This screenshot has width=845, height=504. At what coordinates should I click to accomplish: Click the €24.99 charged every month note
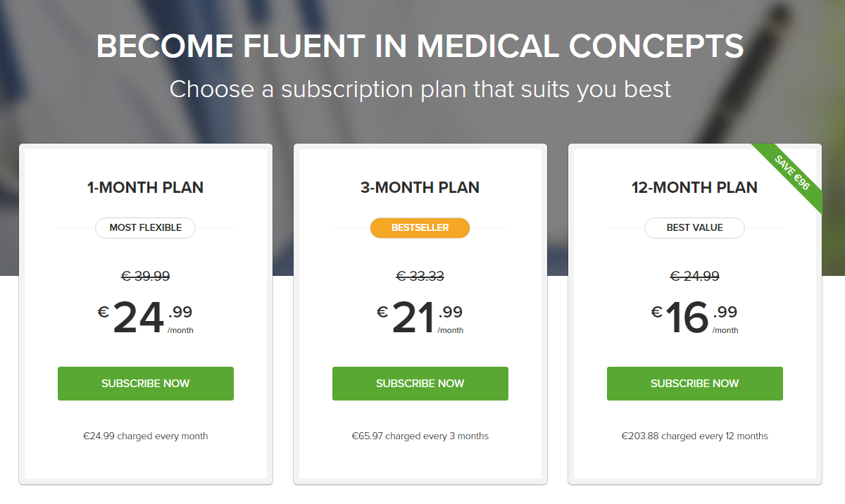click(x=146, y=436)
